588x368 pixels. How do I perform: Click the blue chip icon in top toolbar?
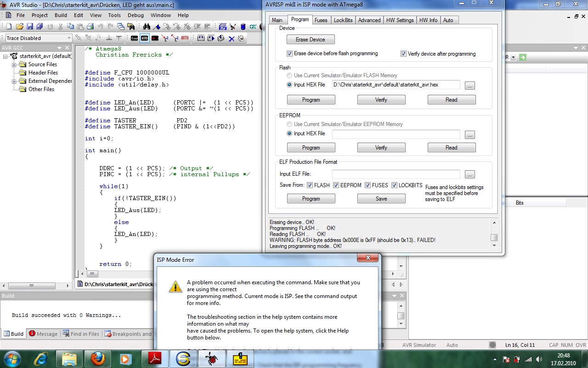pos(243,27)
